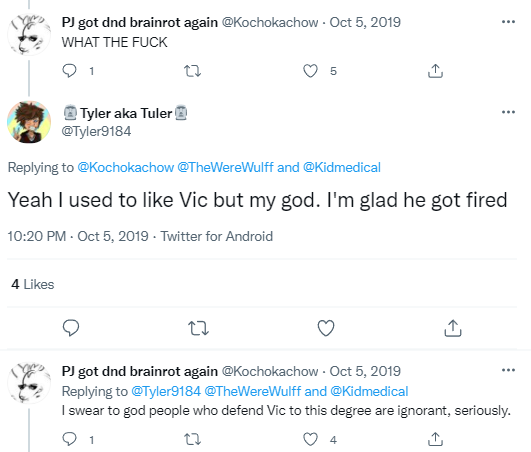Screen dimensions: 531x452
Task: Open the Twitter for Android source link
Action: click(217, 236)
